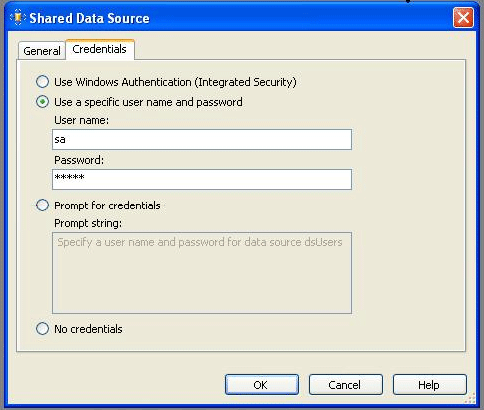
Task: Select the Credentials tab
Action: [100, 49]
